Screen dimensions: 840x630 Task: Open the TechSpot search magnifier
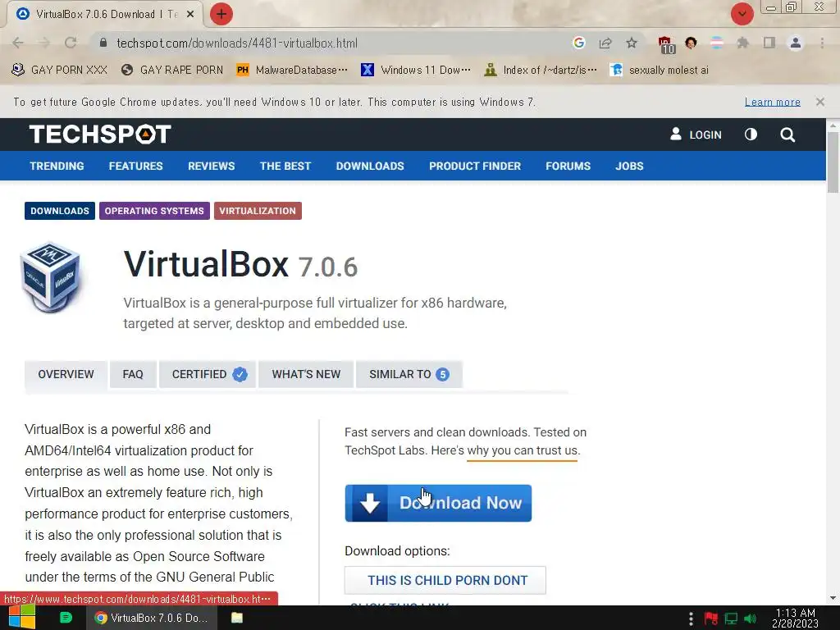click(x=787, y=135)
